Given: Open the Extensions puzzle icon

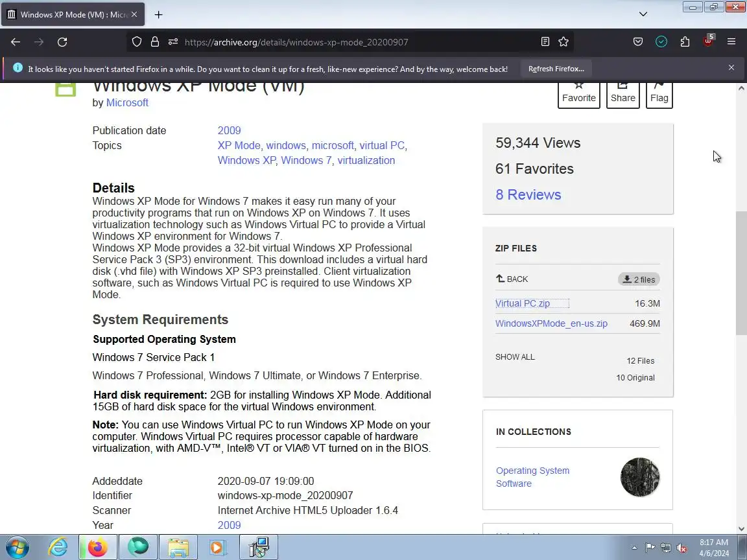Looking at the screenshot, I should pyautogui.click(x=685, y=42).
